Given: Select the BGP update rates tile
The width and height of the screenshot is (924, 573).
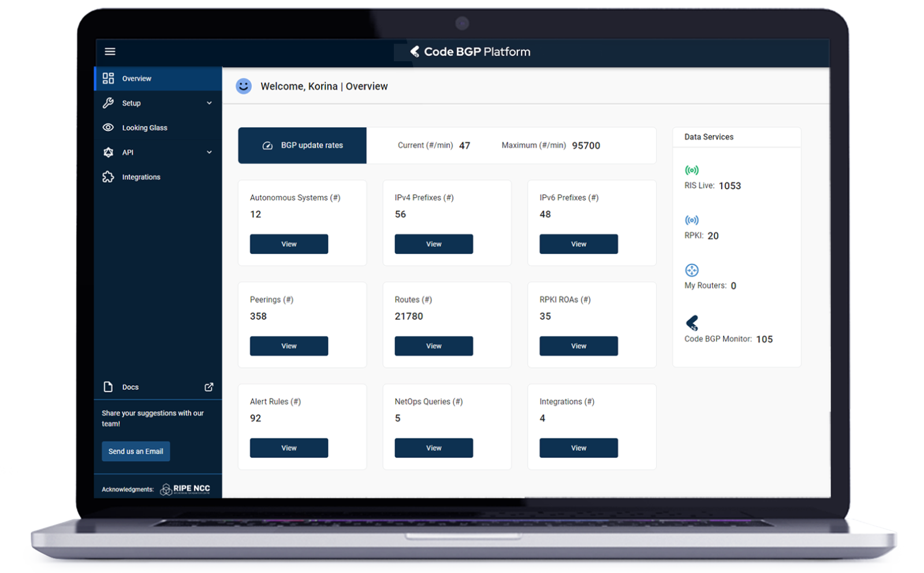Looking at the screenshot, I should click(x=302, y=146).
